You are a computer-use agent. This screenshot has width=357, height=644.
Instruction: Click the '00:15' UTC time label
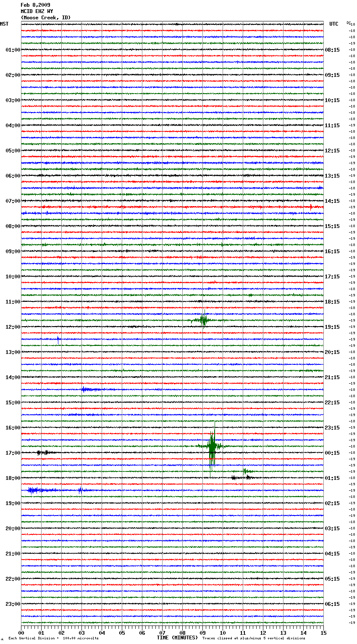pos(332,453)
